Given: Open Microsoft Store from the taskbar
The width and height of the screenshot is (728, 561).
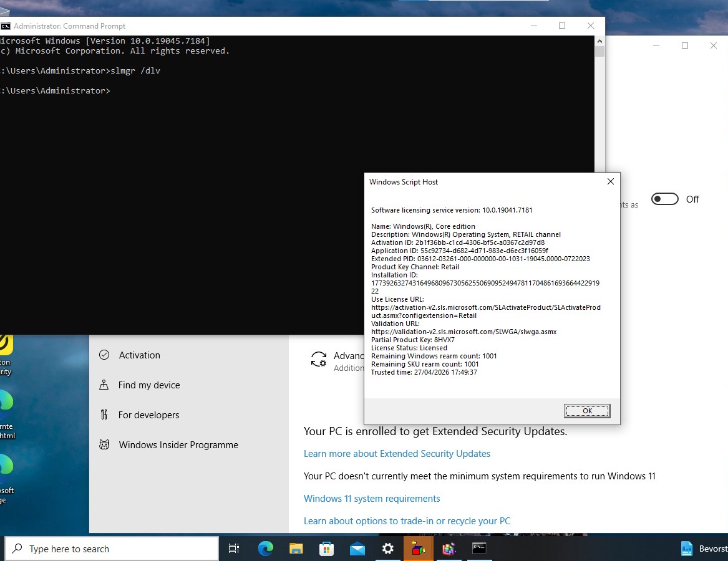Looking at the screenshot, I should 326,549.
